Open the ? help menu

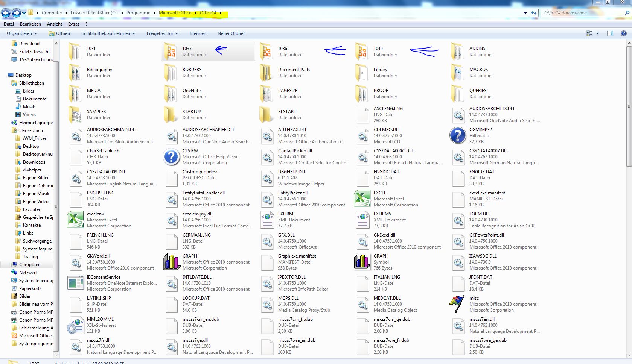pos(86,24)
